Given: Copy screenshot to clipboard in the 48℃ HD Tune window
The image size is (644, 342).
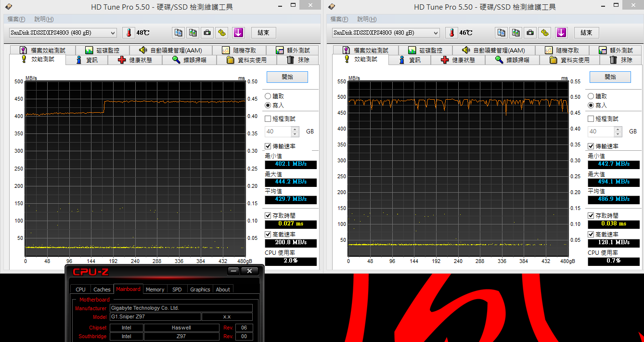Looking at the screenshot, I should pos(193,33).
